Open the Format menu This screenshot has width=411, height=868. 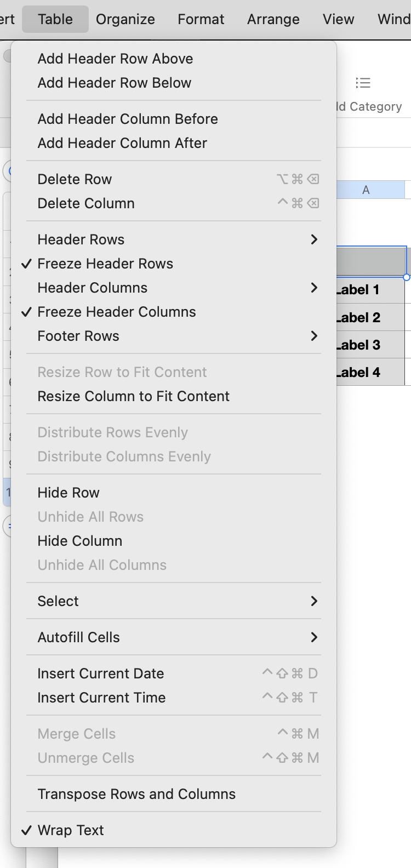tap(201, 19)
